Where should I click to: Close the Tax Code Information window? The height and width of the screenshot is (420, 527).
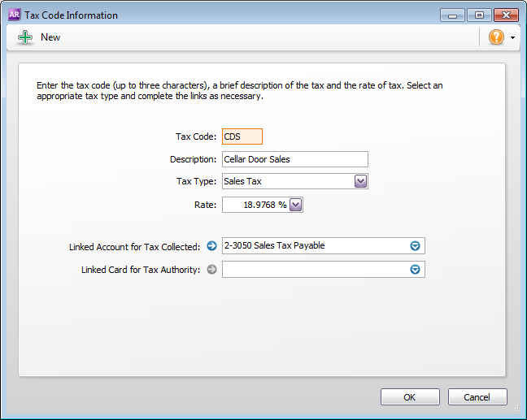coord(506,15)
